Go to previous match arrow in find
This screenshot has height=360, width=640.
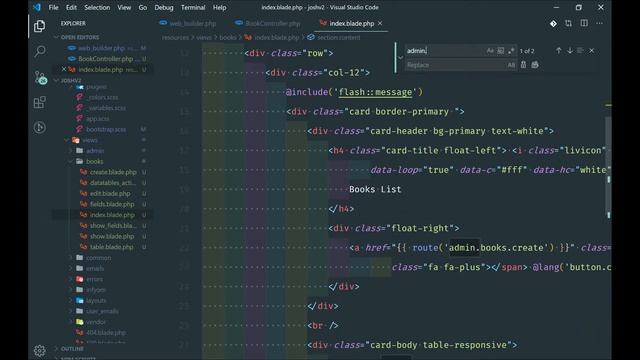(558, 51)
